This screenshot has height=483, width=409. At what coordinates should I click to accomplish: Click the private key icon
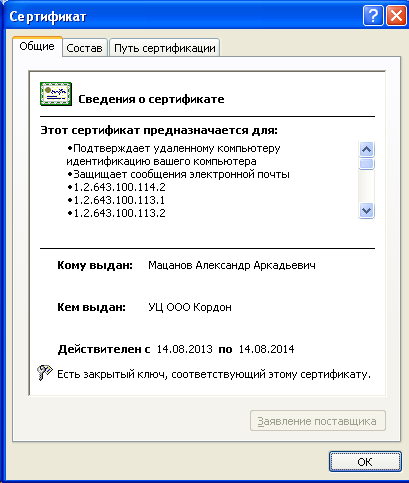coord(45,373)
